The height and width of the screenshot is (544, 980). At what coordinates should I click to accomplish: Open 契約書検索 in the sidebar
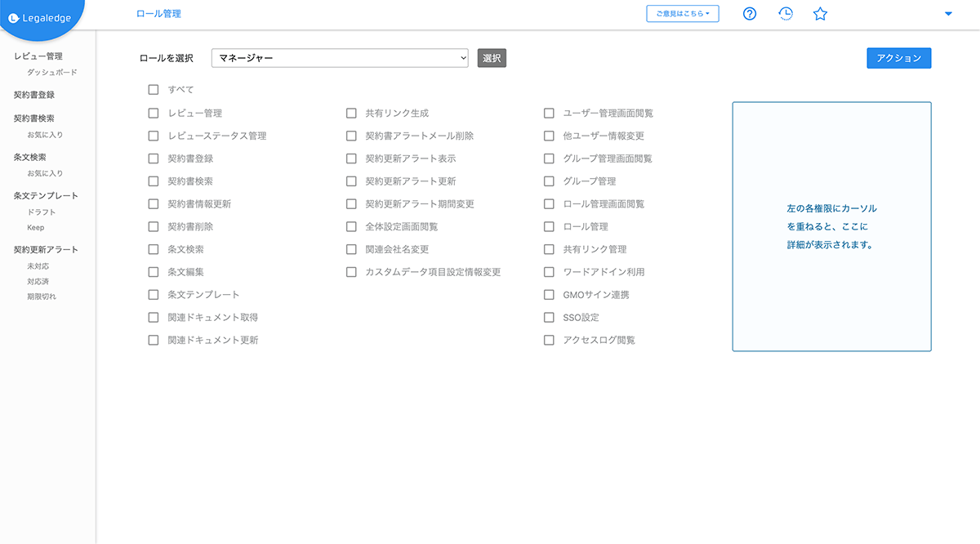[34, 118]
